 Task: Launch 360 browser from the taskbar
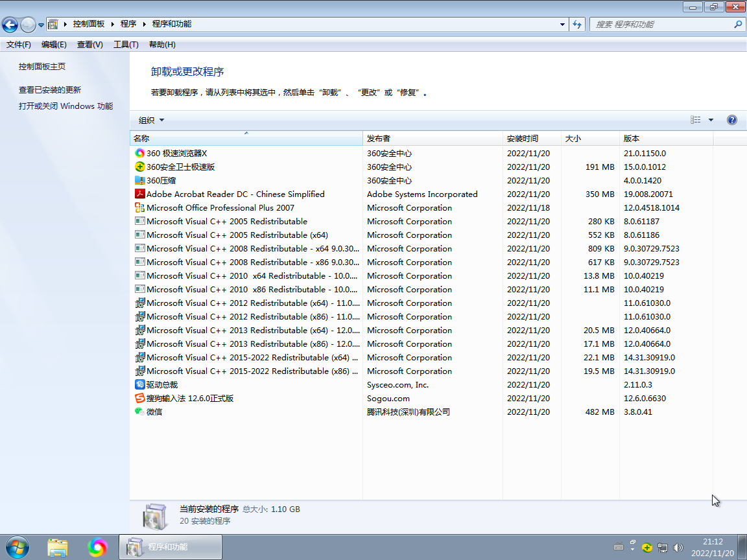click(x=97, y=547)
